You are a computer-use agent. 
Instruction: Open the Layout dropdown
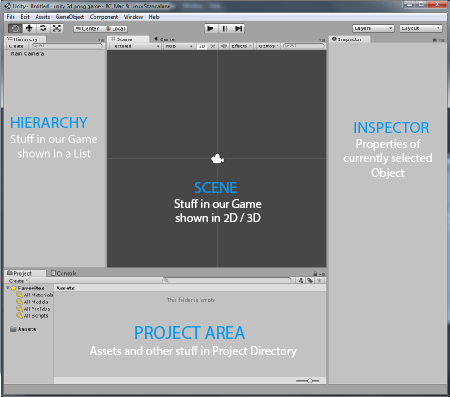[421, 28]
